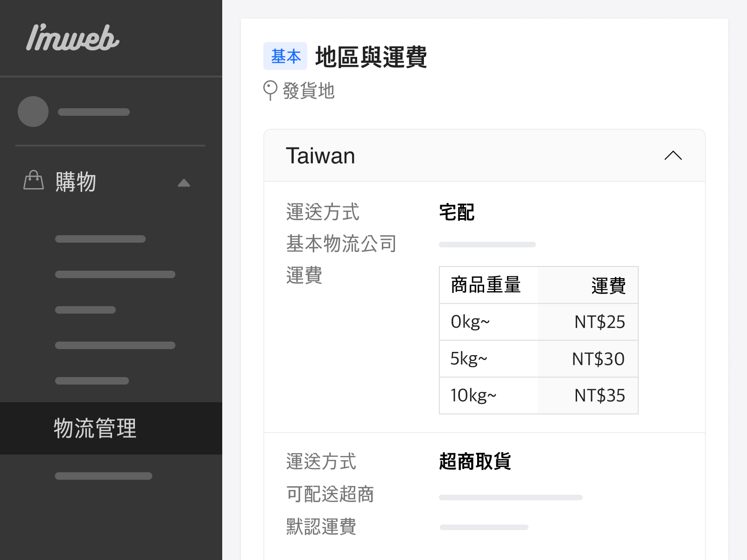Viewport: 747px width, 560px height.
Task: Click the 宅配 shipping method label
Action: pos(457,212)
